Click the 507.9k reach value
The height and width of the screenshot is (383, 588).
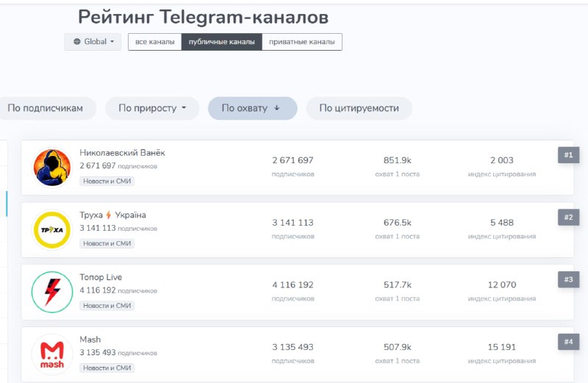tap(398, 347)
